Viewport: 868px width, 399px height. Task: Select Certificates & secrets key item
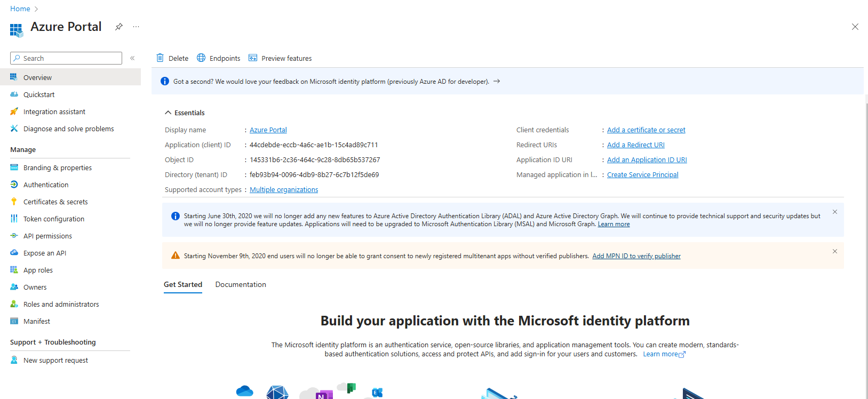click(x=55, y=202)
